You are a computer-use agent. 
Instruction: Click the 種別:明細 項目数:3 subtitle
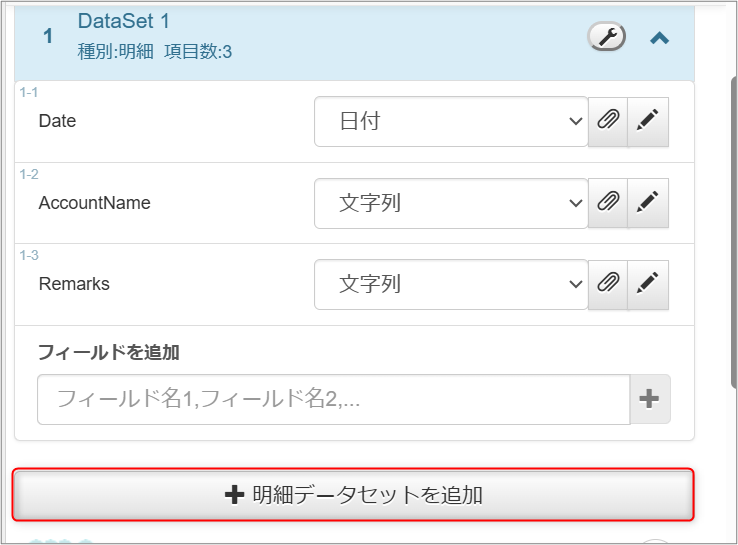[x=155, y=51]
